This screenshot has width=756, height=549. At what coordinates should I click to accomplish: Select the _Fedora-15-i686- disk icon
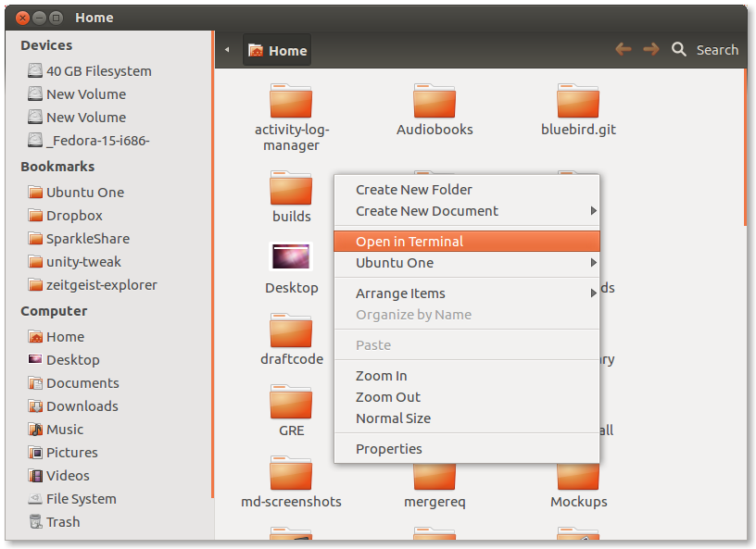[34, 141]
